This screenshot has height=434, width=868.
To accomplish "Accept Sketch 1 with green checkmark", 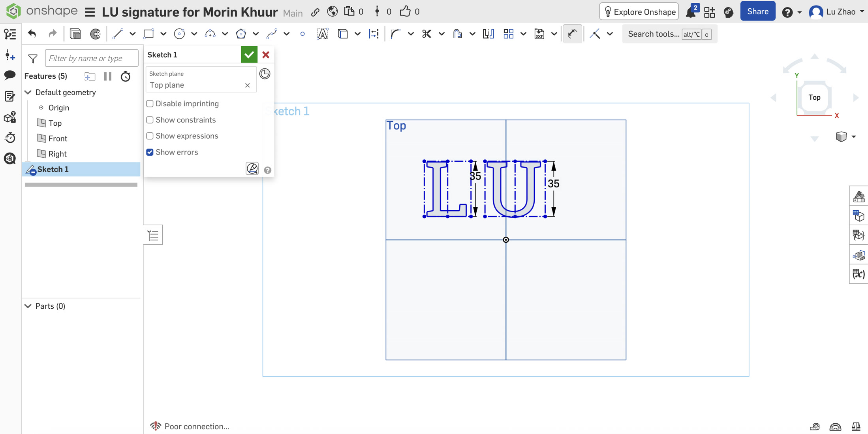I will point(249,55).
